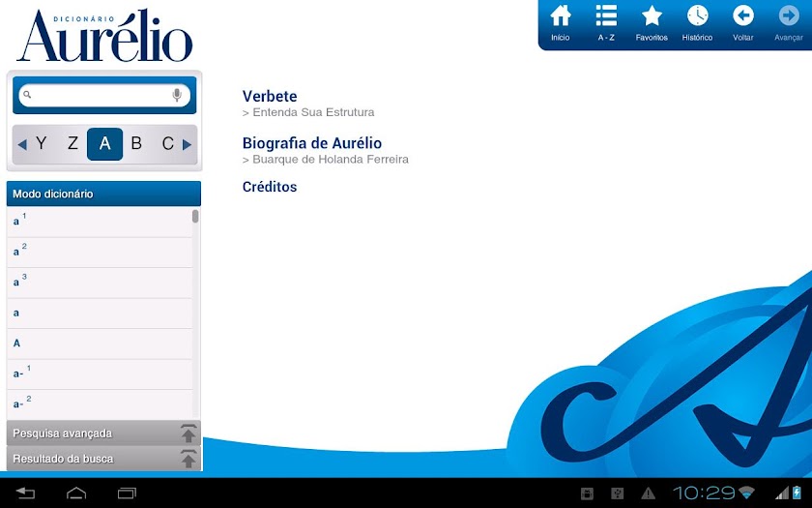Screen dimensions: 812x508
Task: Tap the magnifier search icon
Action: click(27, 95)
